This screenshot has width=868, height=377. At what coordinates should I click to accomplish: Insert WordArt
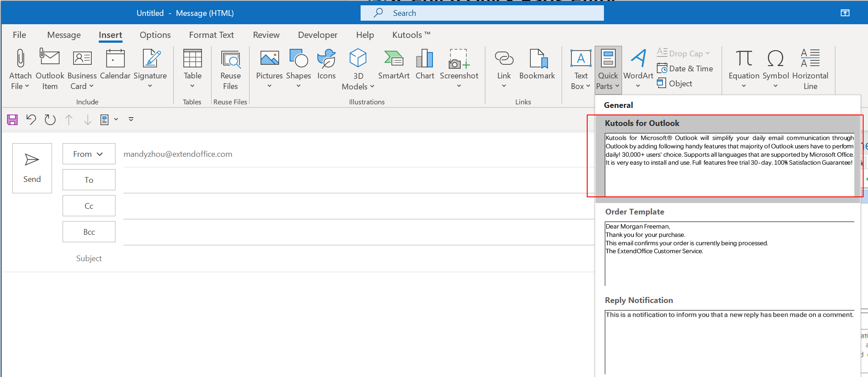click(x=638, y=69)
